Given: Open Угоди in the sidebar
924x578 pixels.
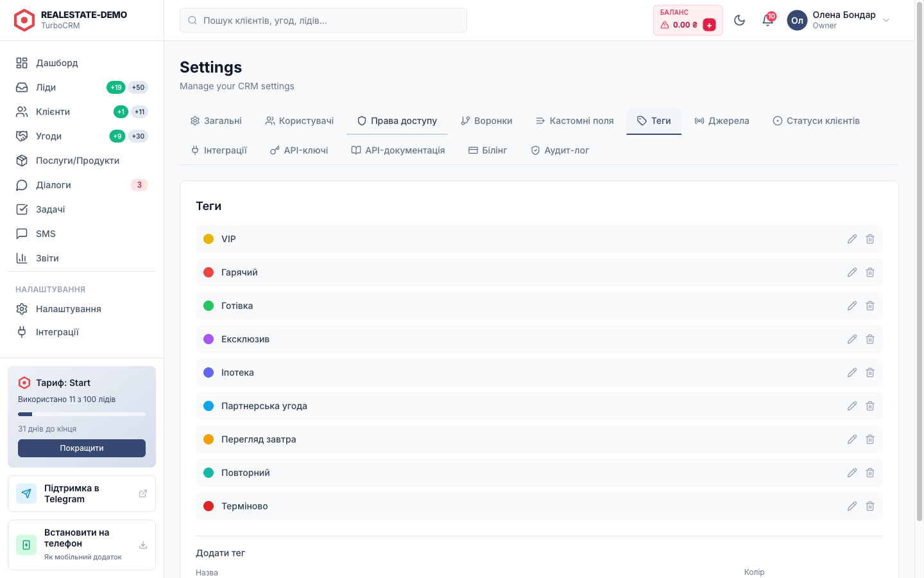Looking at the screenshot, I should tap(81, 136).
